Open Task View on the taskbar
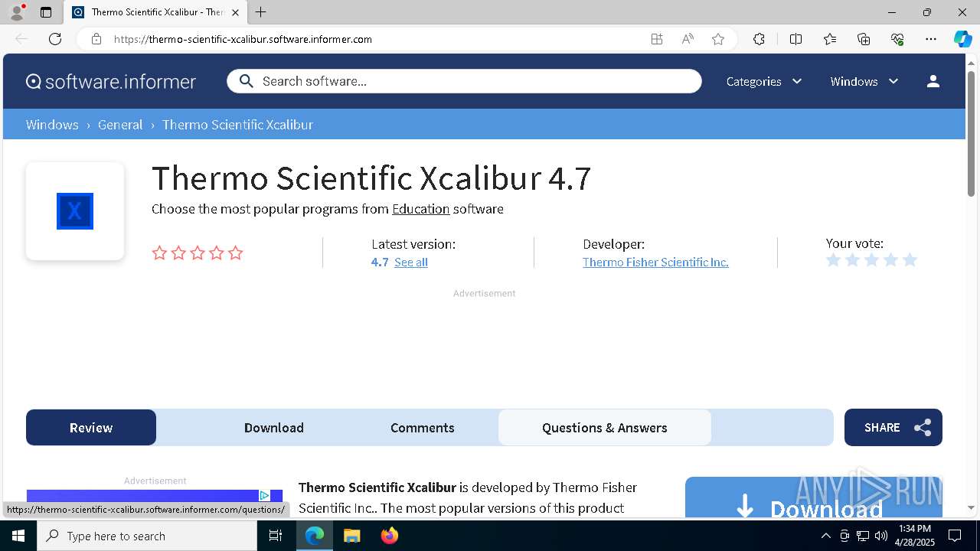Image resolution: width=980 pixels, height=551 pixels. [276, 536]
